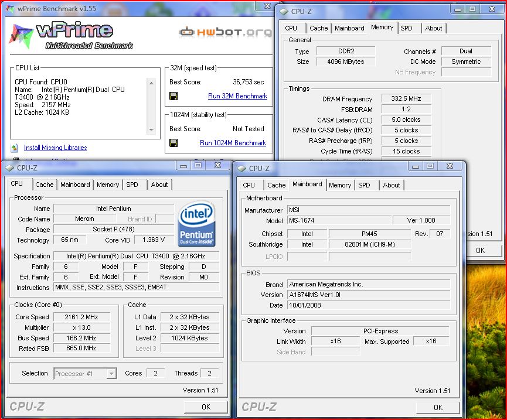This screenshot has width=507, height=420.
Task: Click the BIOS Brand American Megatrends Inc.
Action: [369, 284]
